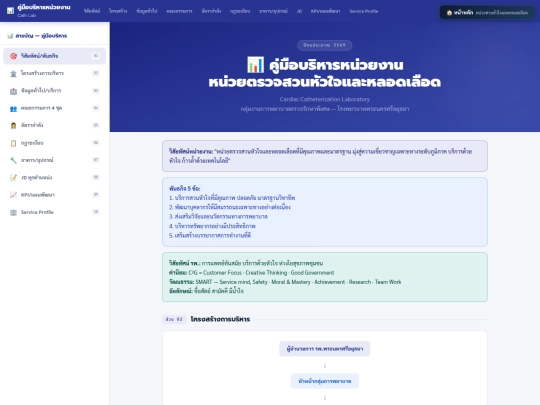Click mission item 4 บริหารทรัพยากร
Image resolution: width=540 pixels, height=405 pixels.
212,226
